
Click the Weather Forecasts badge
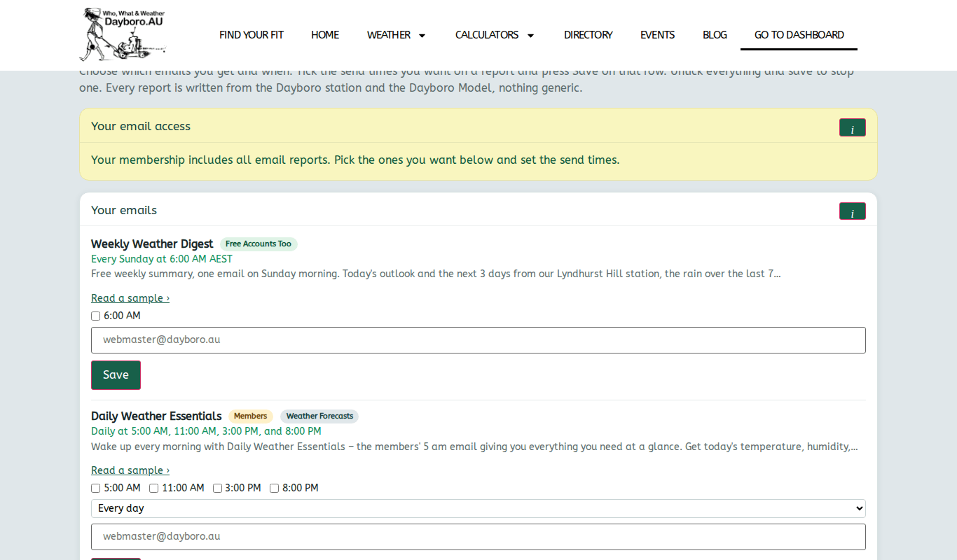[x=319, y=416]
